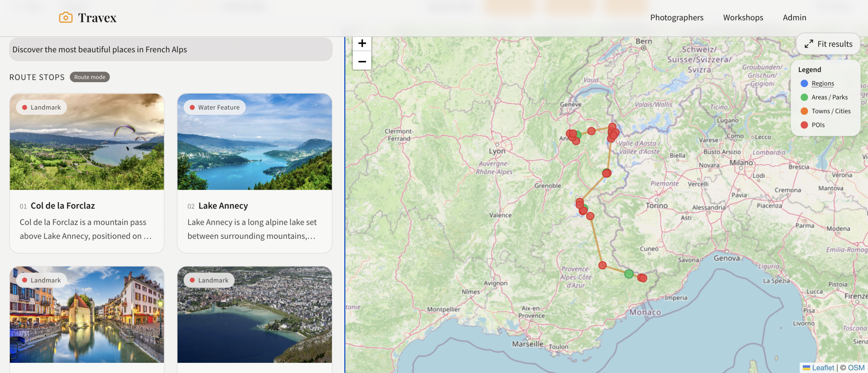Click the Towns / Cities legend label

pyautogui.click(x=831, y=111)
